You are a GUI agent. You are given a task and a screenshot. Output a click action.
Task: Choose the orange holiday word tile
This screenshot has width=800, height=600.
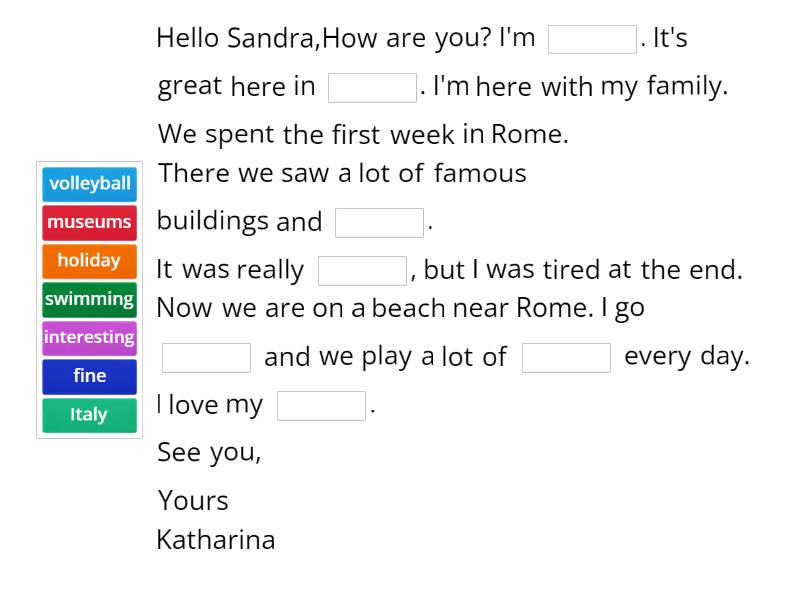(89, 261)
